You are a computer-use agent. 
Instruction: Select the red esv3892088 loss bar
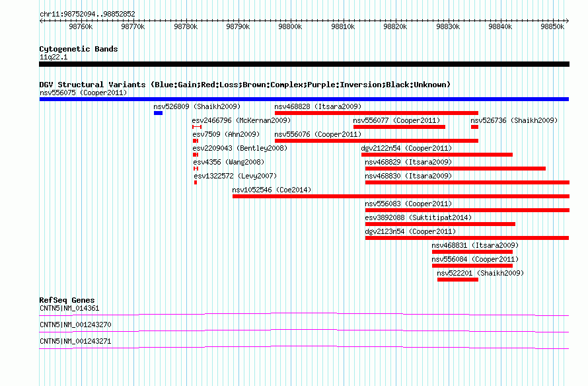click(440, 224)
